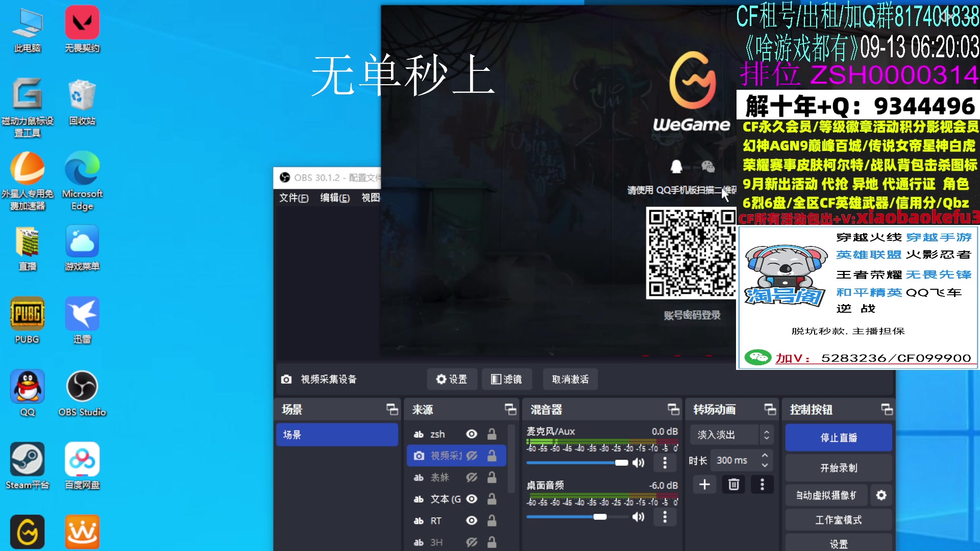
Task: Open the 文件(F) menu in OBS
Action: coord(294,197)
